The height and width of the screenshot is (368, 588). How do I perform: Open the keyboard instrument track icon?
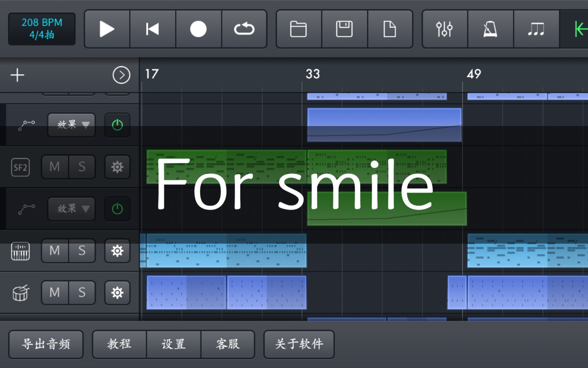[20, 251]
